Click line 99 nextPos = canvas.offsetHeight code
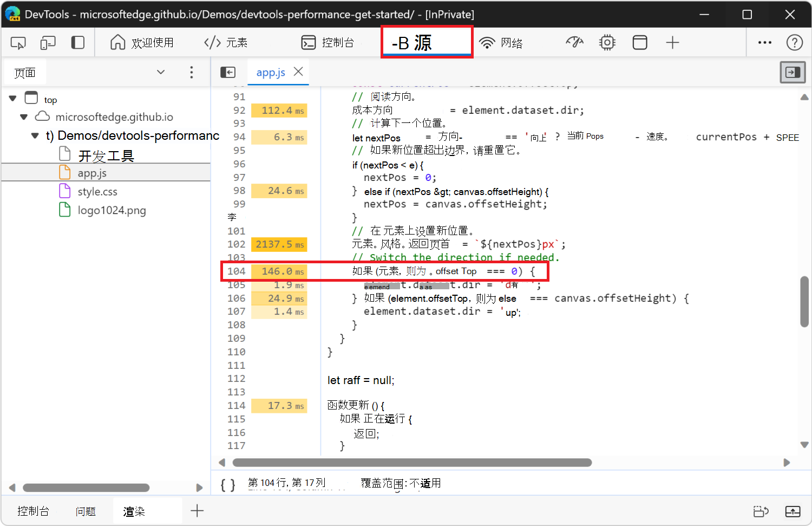The height and width of the screenshot is (526, 812). coord(455,204)
